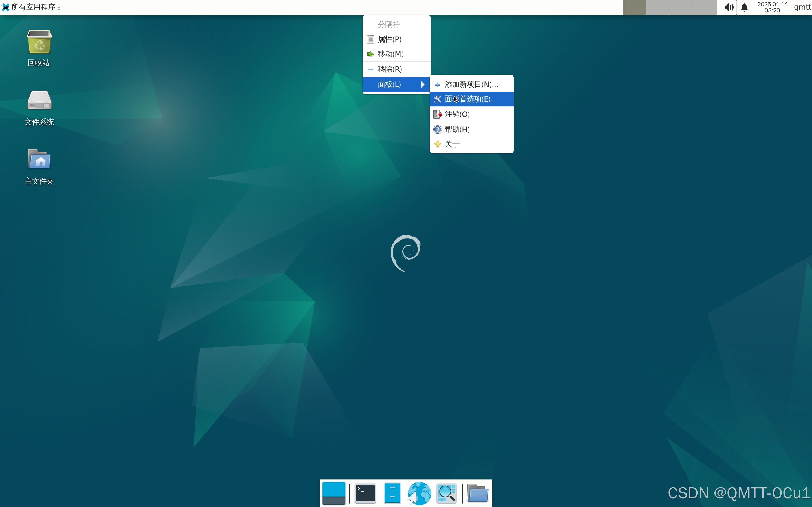Click Log Out (注销) menu entry
The height and width of the screenshot is (507, 812).
[x=457, y=114]
